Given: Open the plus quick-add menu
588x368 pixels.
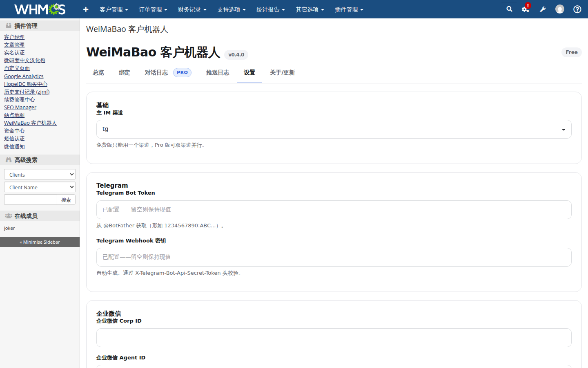Looking at the screenshot, I should pos(86,9).
